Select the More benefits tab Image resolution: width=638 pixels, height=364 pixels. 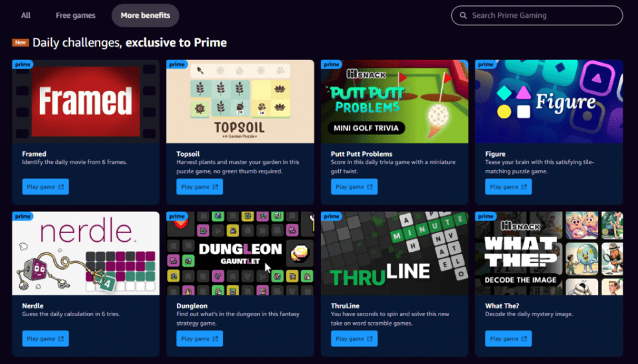[146, 15]
